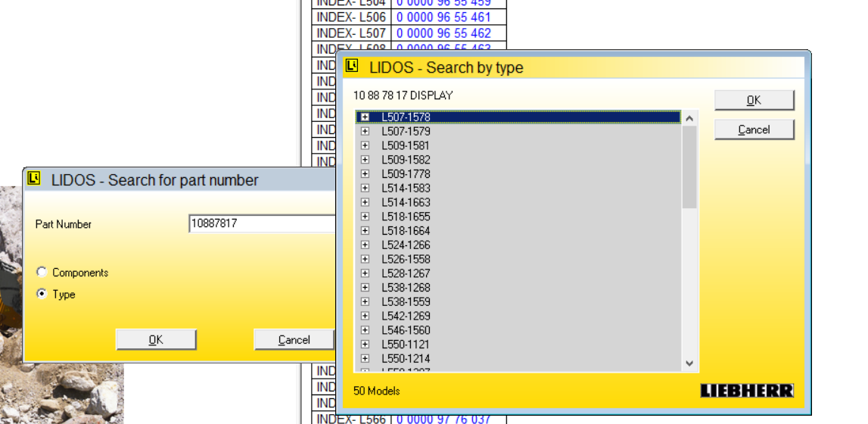Select the Components radio button
868x424 pixels.
(42, 273)
